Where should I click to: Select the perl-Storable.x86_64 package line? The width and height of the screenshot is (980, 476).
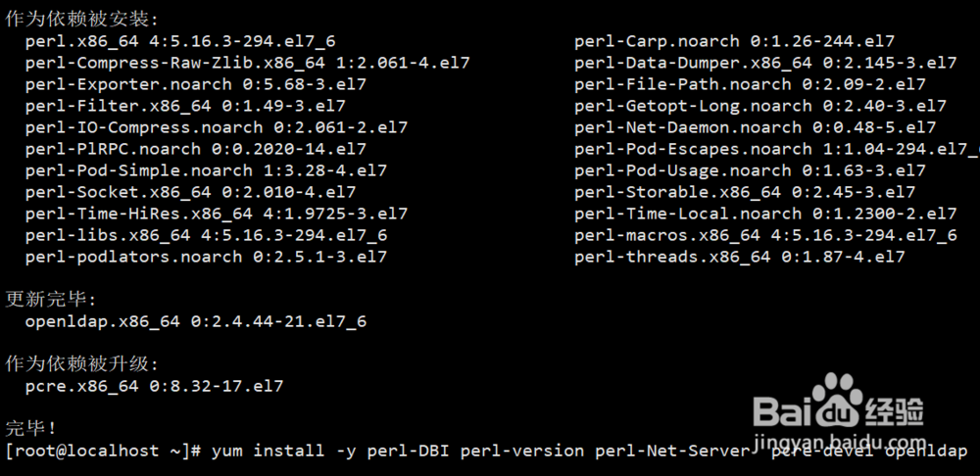(745, 192)
